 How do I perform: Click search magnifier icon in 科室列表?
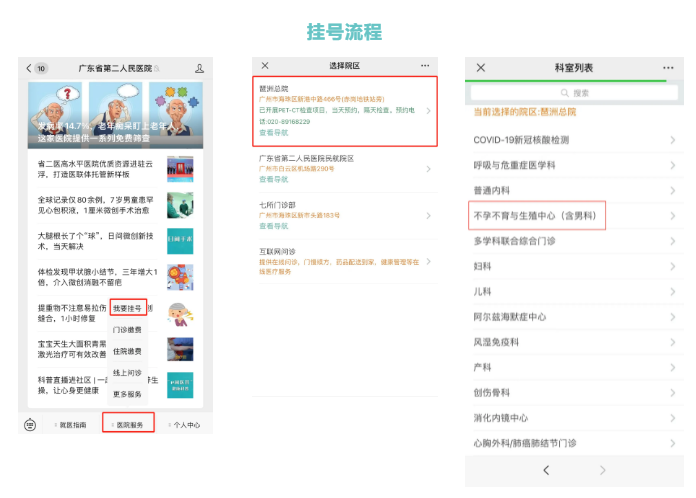point(565,93)
